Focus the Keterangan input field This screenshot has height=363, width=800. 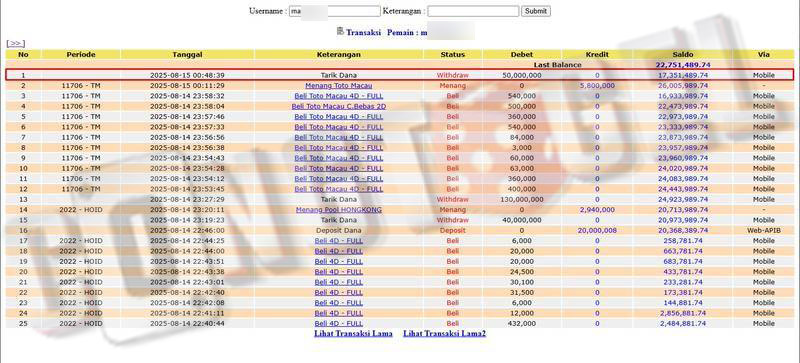click(x=473, y=11)
